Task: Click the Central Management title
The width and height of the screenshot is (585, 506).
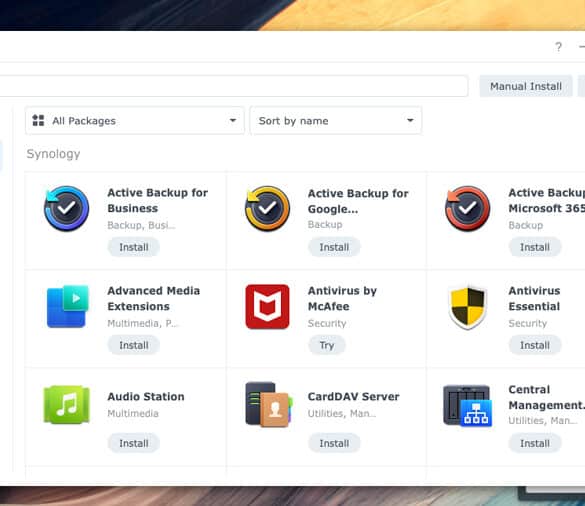Action: [547, 397]
